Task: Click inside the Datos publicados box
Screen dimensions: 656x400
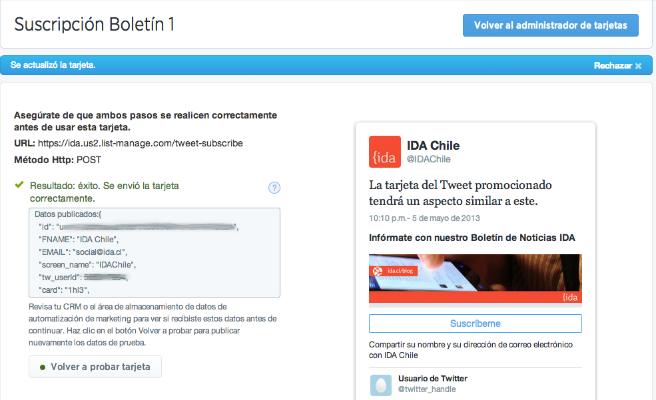Action: (154, 253)
